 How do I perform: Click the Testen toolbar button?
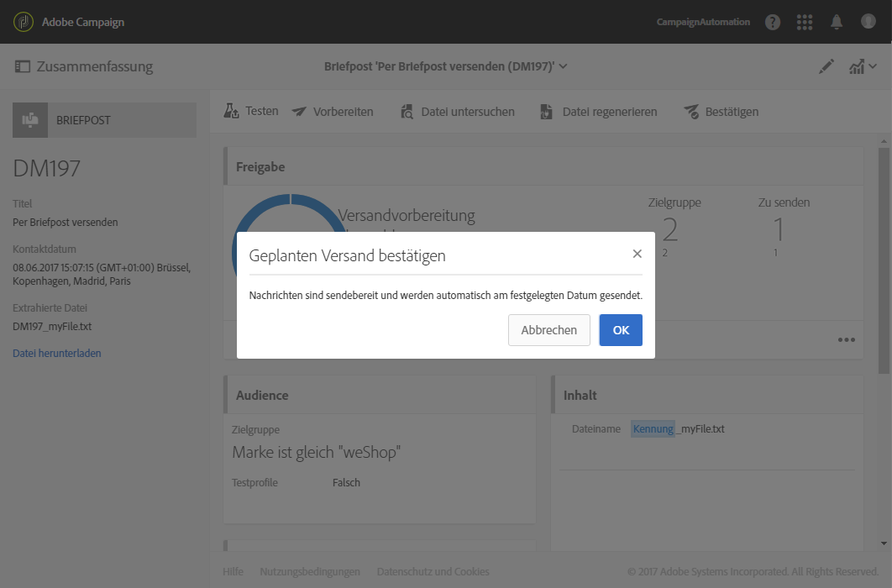coord(251,111)
